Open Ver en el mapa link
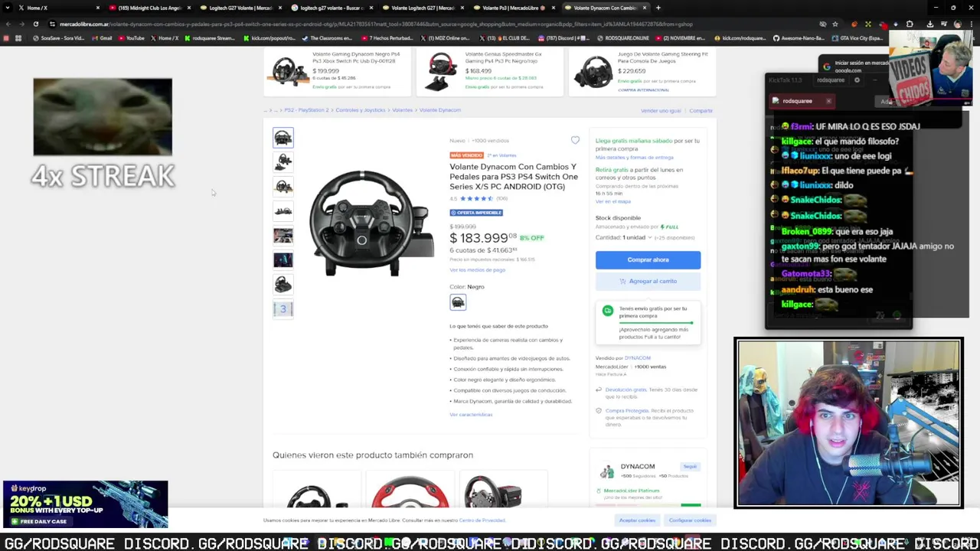The image size is (980, 551). click(x=612, y=201)
